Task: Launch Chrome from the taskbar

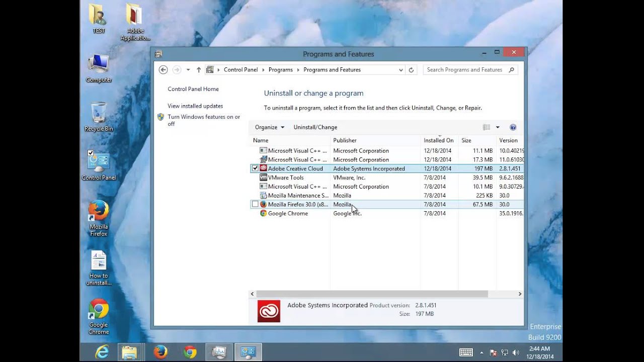Action: click(x=190, y=352)
